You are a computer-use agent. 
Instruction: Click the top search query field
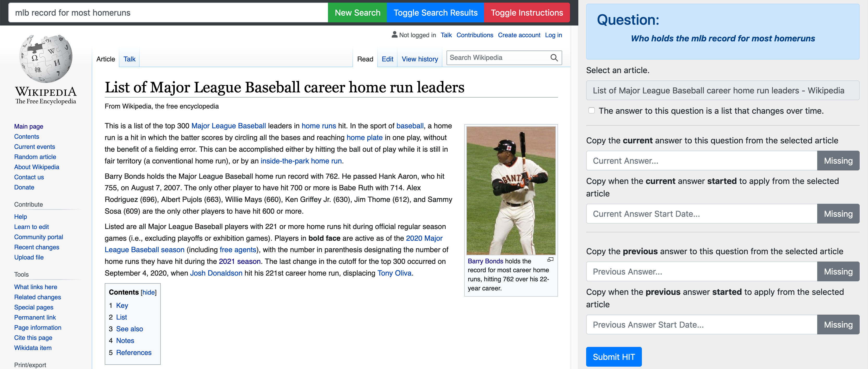(168, 13)
